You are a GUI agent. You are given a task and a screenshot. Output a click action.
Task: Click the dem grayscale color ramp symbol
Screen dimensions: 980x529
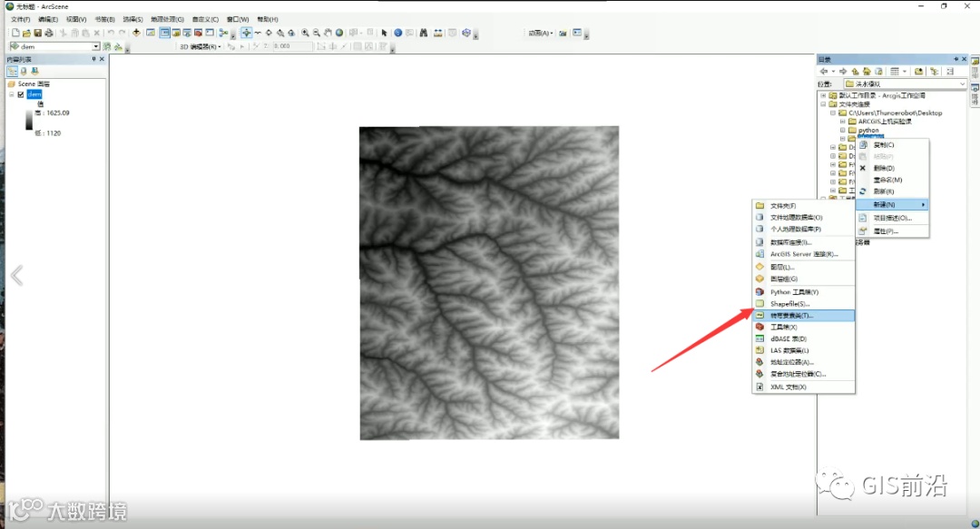29,120
